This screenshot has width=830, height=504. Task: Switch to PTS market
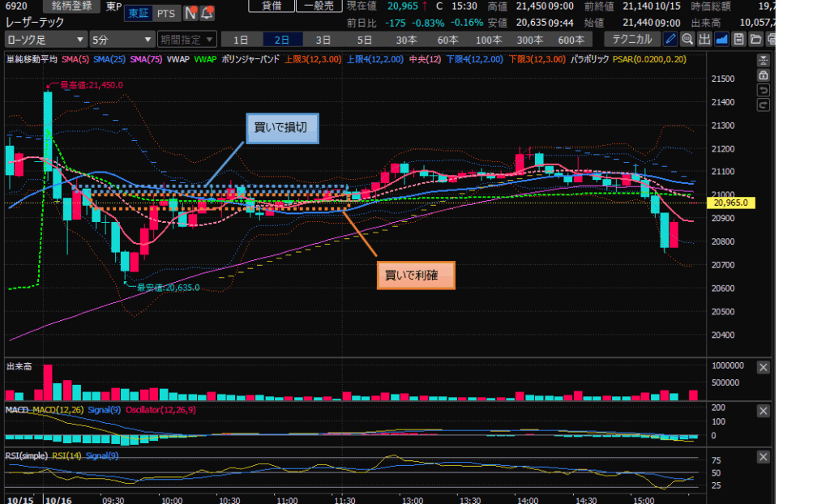pos(166,13)
